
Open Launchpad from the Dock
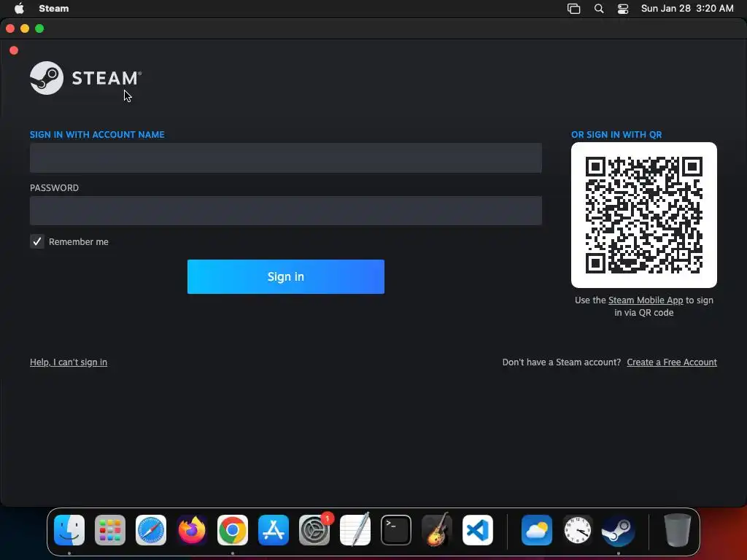[110, 530]
